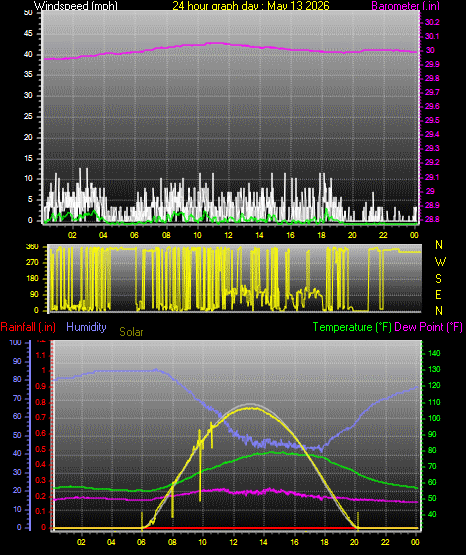Click the 100 humidity scale value
This screenshot has height=555, width=466.
click(x=16, y=342)
